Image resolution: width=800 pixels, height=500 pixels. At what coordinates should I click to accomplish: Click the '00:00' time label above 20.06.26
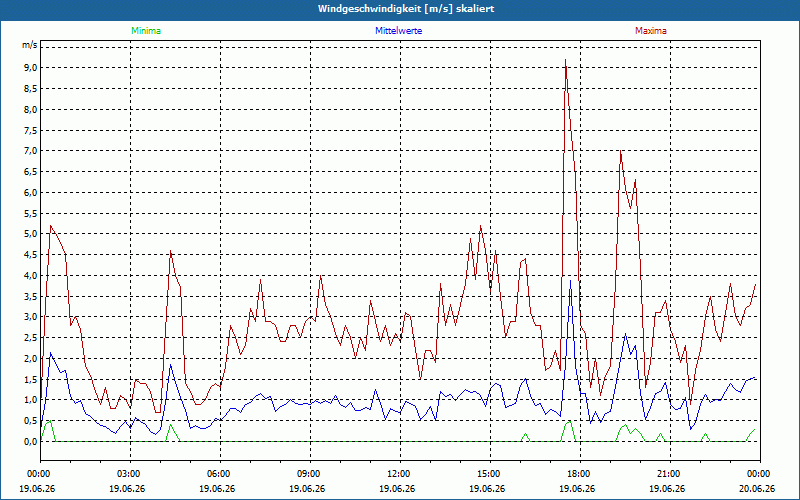point(759,474)
